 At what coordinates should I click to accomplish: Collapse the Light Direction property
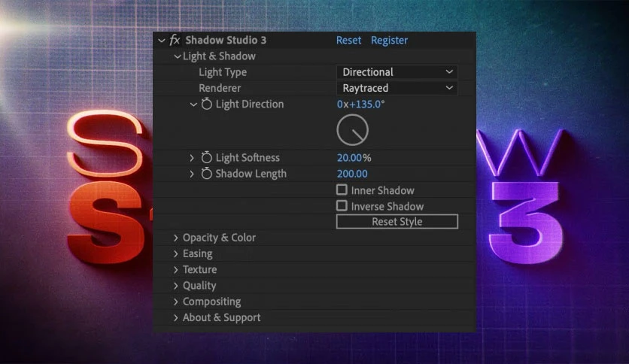pos(193,105)
